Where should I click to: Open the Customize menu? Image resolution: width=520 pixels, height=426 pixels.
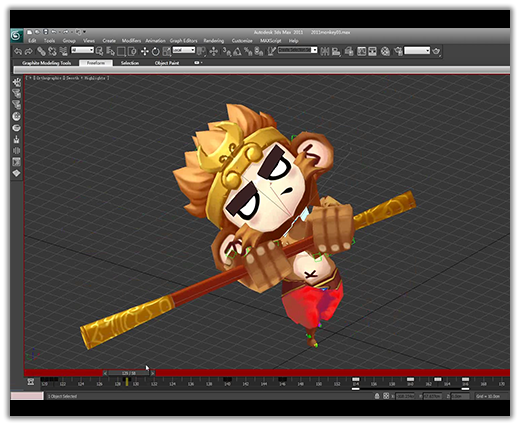coord(242,41)
